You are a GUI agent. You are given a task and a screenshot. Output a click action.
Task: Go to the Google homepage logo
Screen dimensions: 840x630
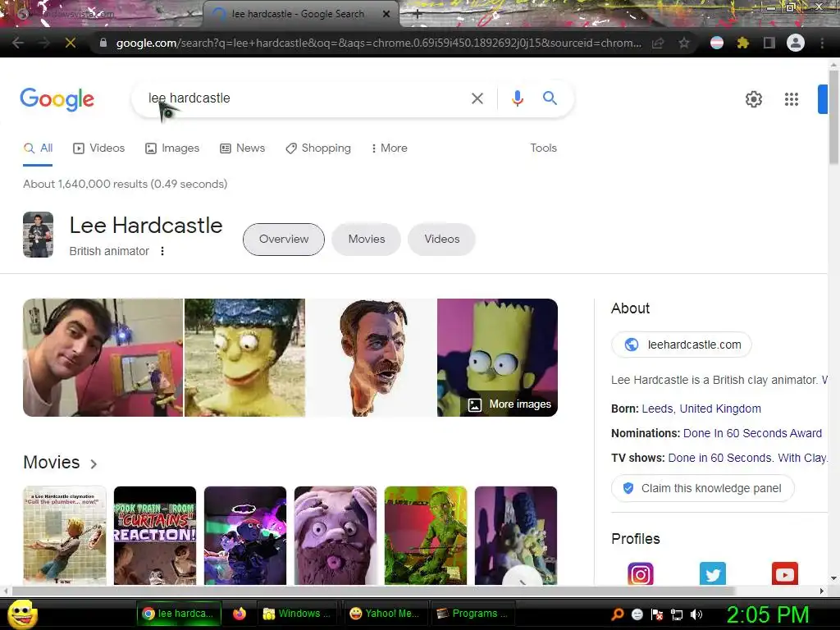tap(57, 99)
